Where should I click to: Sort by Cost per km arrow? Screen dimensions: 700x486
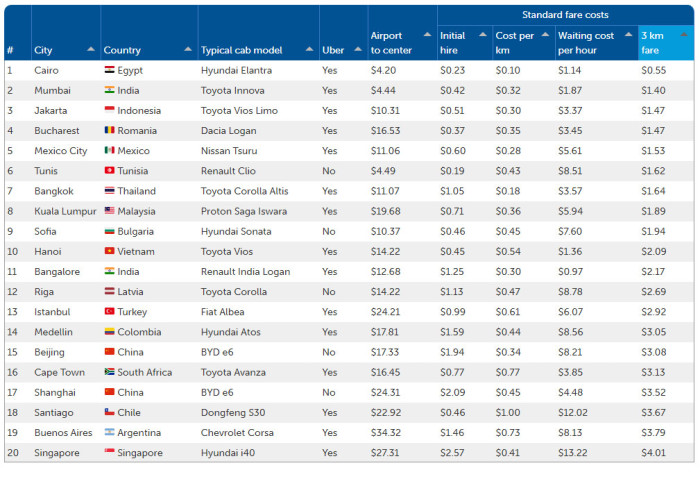coord(545,34)
